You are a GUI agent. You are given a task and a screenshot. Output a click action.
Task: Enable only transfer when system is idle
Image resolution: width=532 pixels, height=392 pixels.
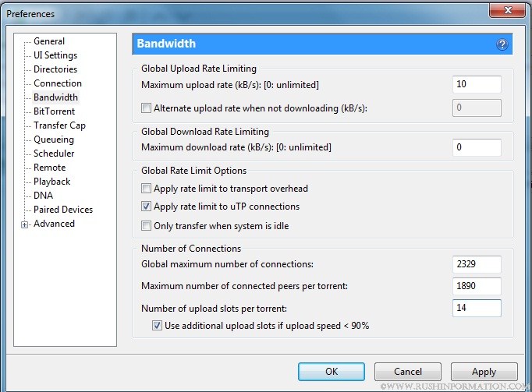pyautogui.click(x=147, y=226)
